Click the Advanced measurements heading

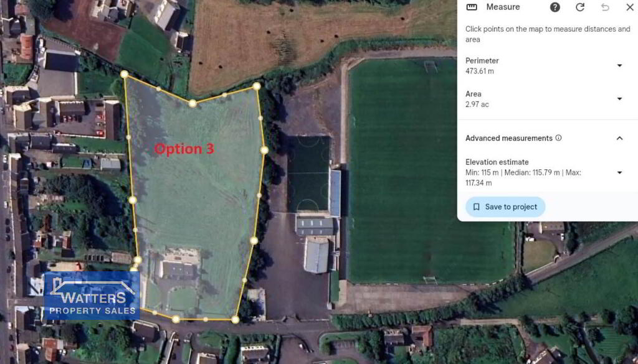509,138
